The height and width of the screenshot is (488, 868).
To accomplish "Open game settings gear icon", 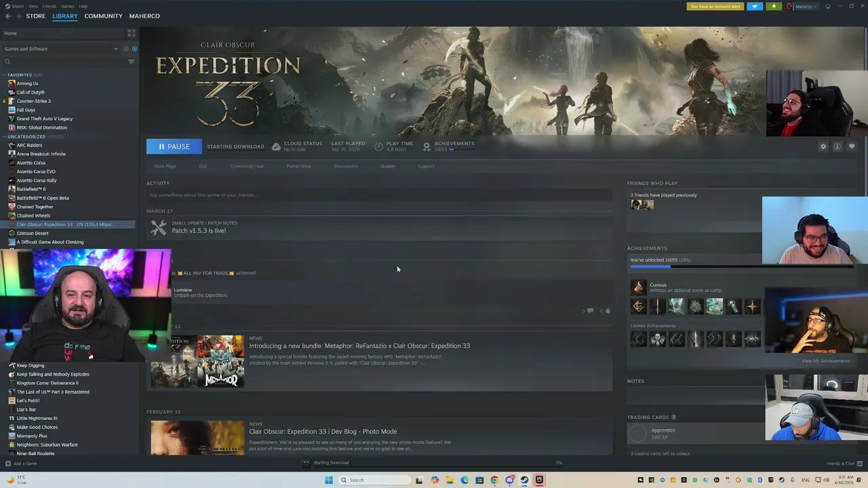I will click(x=823, y=146).
